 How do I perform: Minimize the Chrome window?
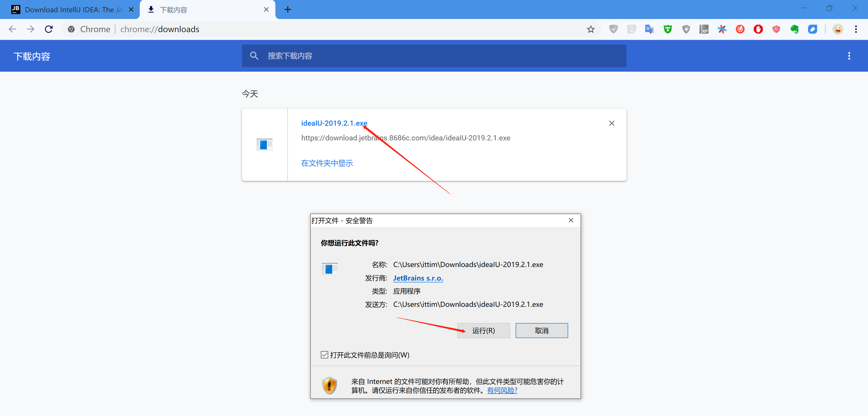pos(804,8)
